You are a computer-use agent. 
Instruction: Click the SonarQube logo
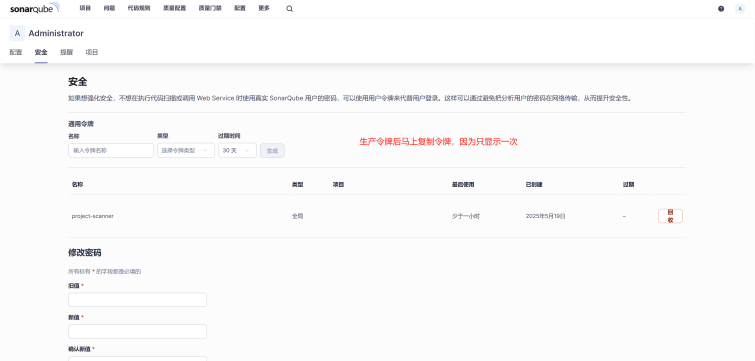[x=35, y=8]
